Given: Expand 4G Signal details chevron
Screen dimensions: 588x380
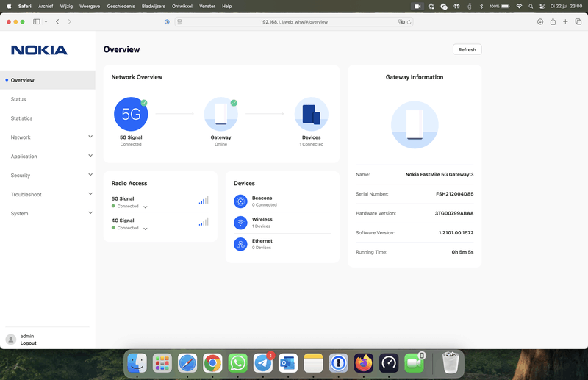Looking at the screenshot, I should click(146, 229).
